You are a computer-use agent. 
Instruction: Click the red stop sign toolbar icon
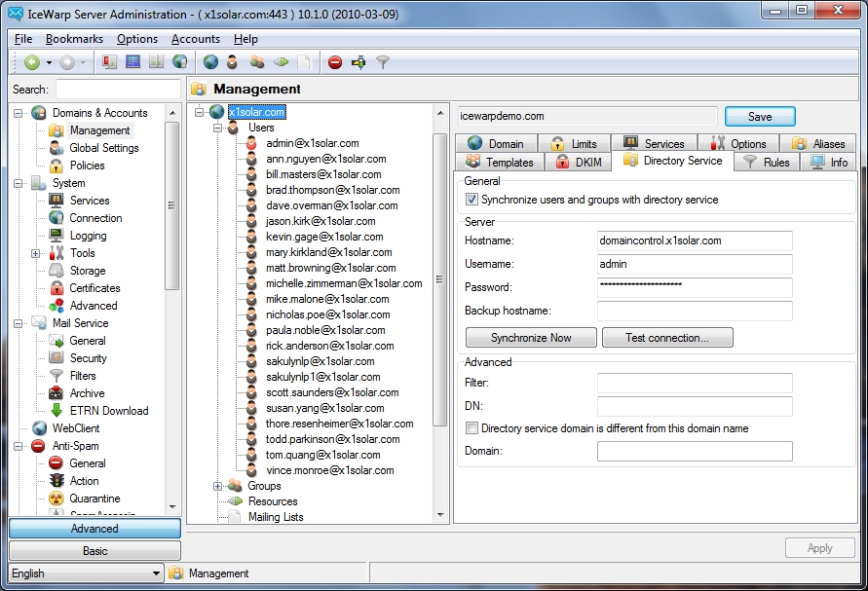[335, 62]
